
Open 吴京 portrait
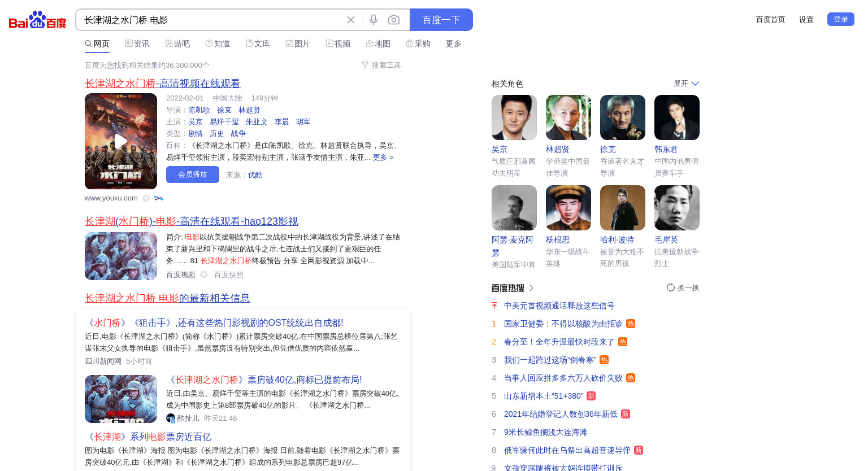click(x=514, y=117)
